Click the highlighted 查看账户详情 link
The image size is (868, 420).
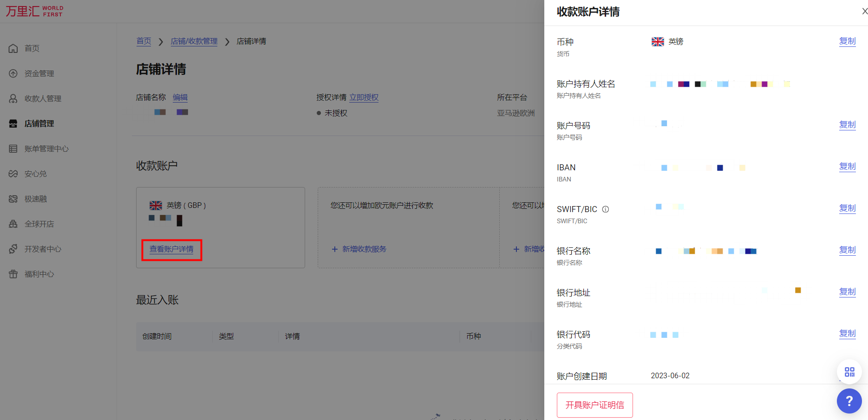tap(171, 249)
